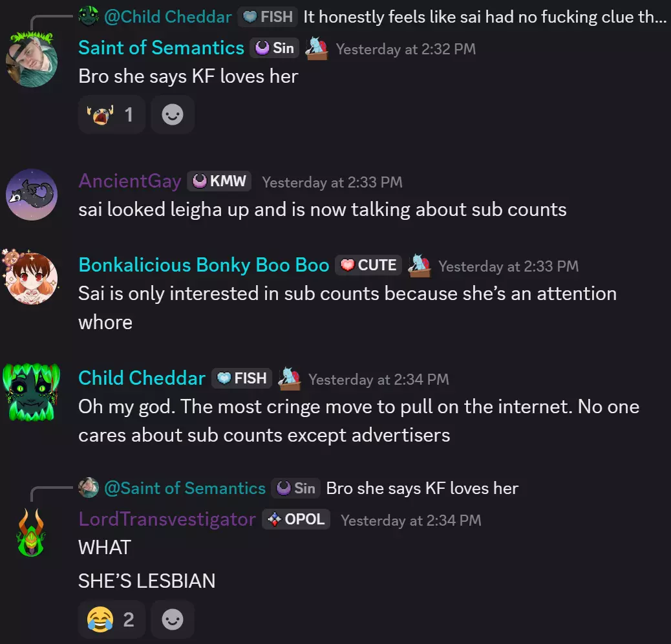Viewport: 671px width, 644px height.
Task: Add a reaction to Saint of Semantics' message
Action: [173, 114]
